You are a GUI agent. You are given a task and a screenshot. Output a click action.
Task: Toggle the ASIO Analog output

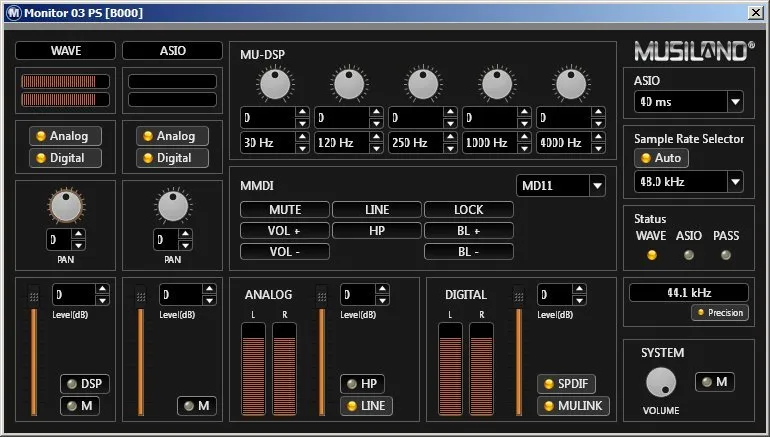tap(172, 136)
